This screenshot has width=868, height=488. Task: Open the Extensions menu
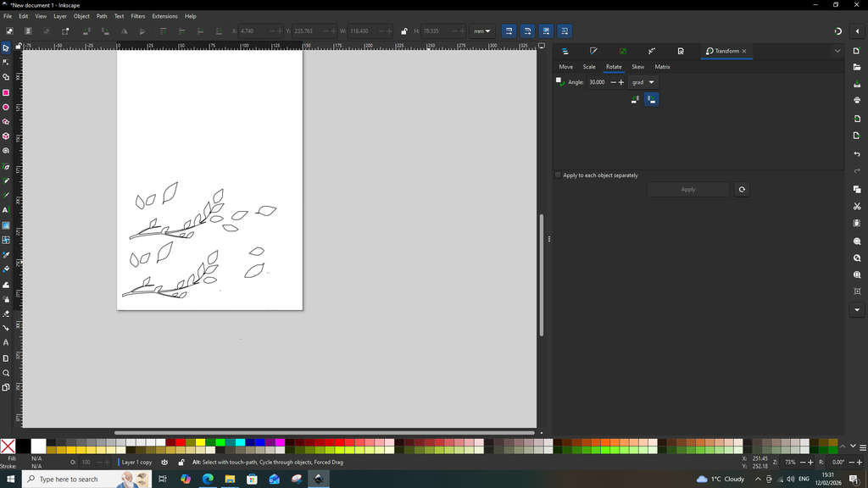(164, 16)
